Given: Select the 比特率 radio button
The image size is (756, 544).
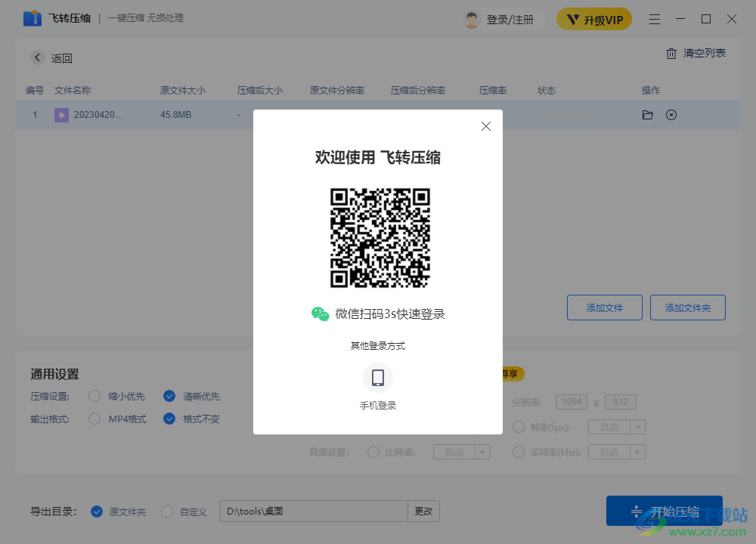Looking at the screenshot, I should click(x=373, y=452).
